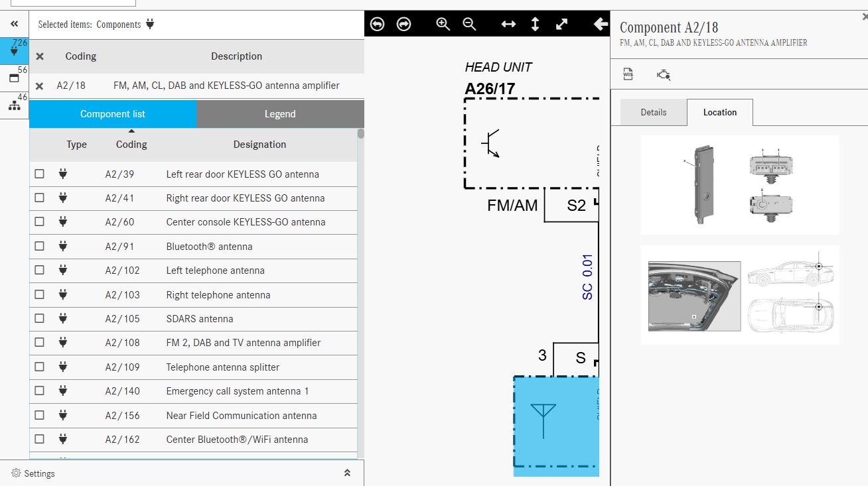Click the Designation column header
This screenshot has height=486, width=868.
tap(259, 145)
